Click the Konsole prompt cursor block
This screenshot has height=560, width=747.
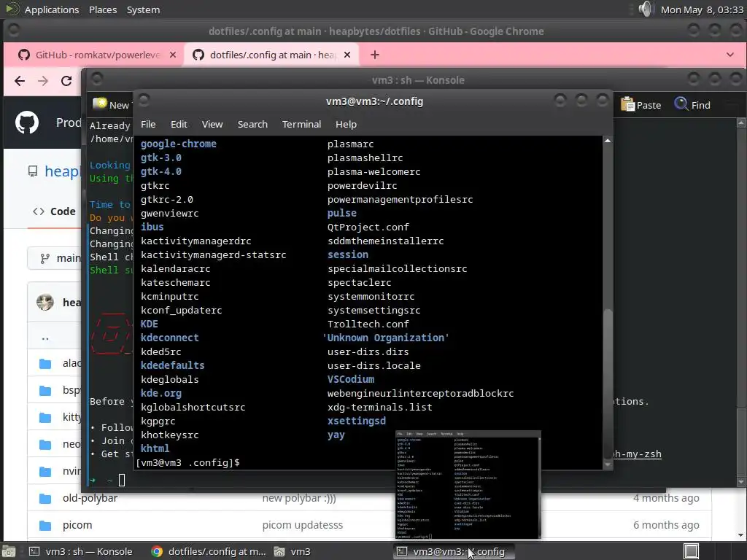coord(122,480)
